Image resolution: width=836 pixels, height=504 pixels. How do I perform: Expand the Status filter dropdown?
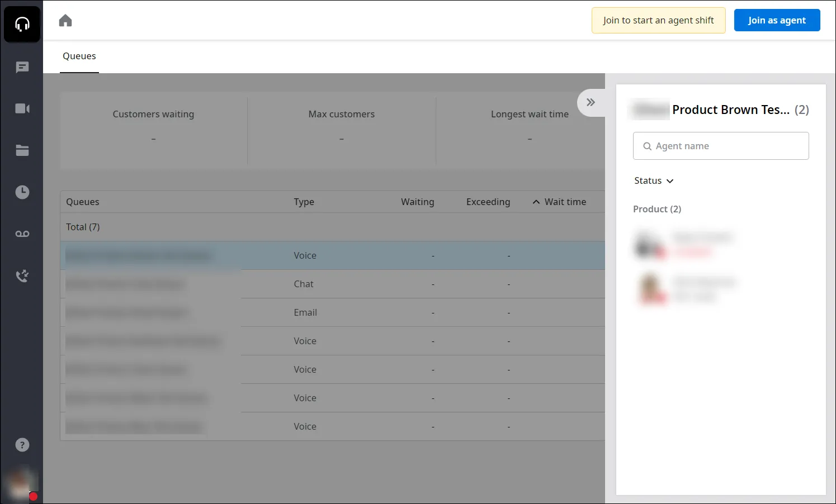(654, 180)
